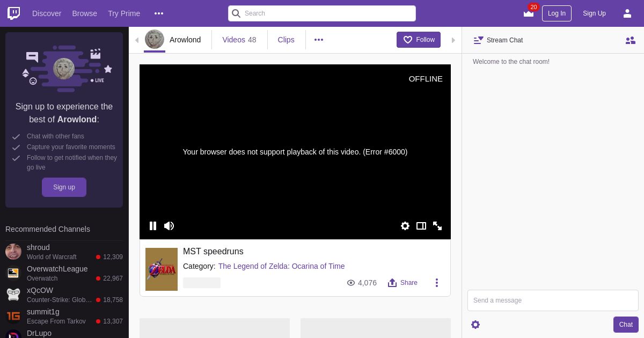
Task: Click the Recommended Channels heading
Action: [48, 229]
